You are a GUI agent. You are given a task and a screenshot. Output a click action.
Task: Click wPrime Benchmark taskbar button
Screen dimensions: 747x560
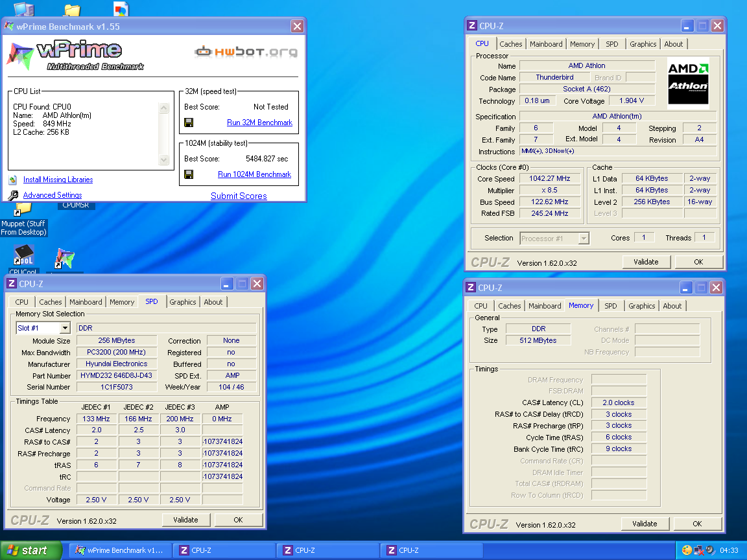pyautogui.click(x=119, y=550)
